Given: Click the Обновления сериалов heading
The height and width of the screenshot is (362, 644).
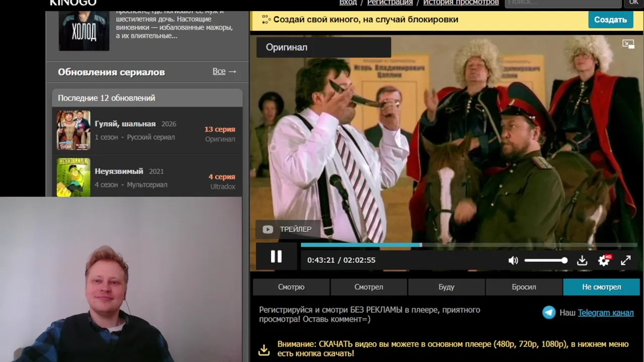Looking at the screenshot, I should pyautogui.click(x=111, y=72).
